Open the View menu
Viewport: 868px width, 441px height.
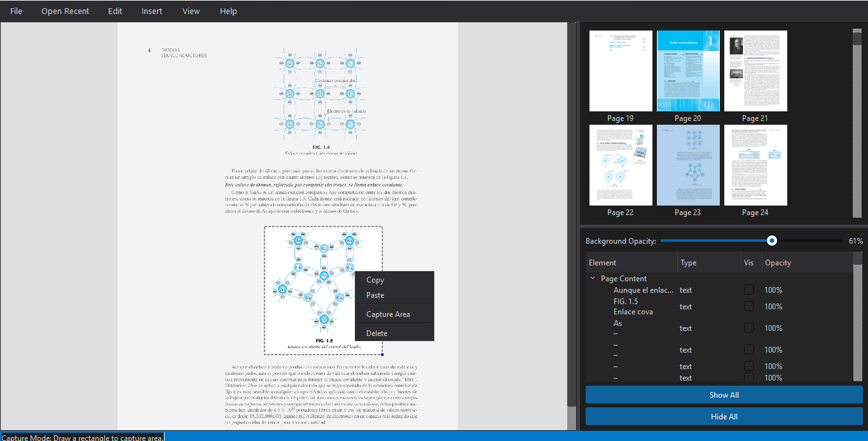point(191,11)
